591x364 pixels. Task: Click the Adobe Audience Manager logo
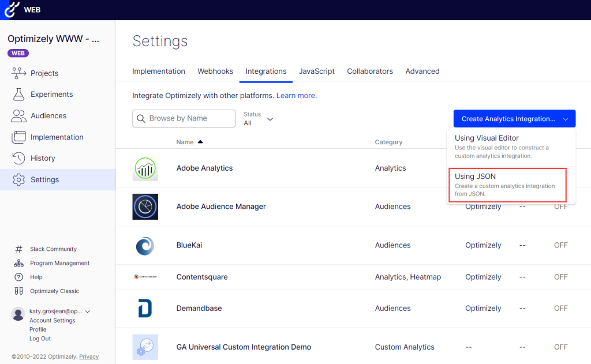pyautogui.click(x=145, y=207)
